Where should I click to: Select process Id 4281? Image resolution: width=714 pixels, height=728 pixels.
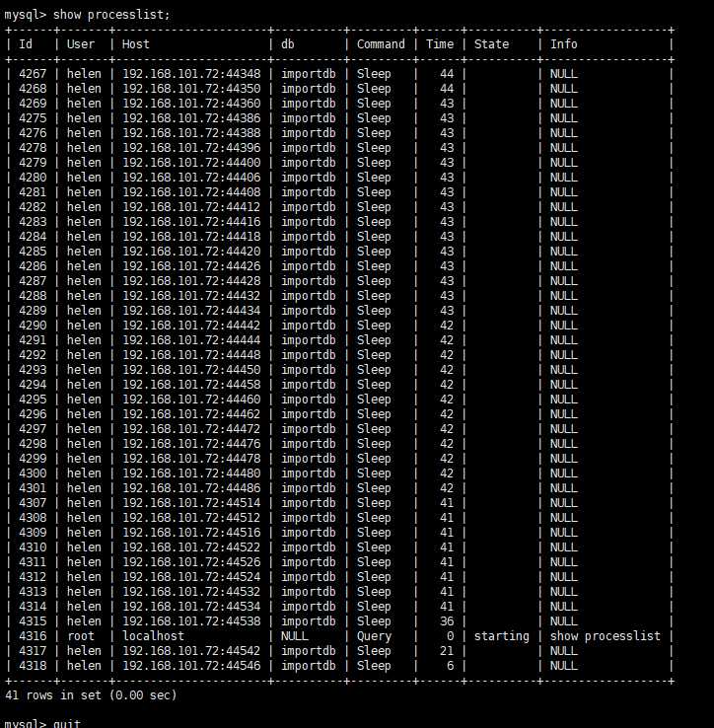point(33,192)
